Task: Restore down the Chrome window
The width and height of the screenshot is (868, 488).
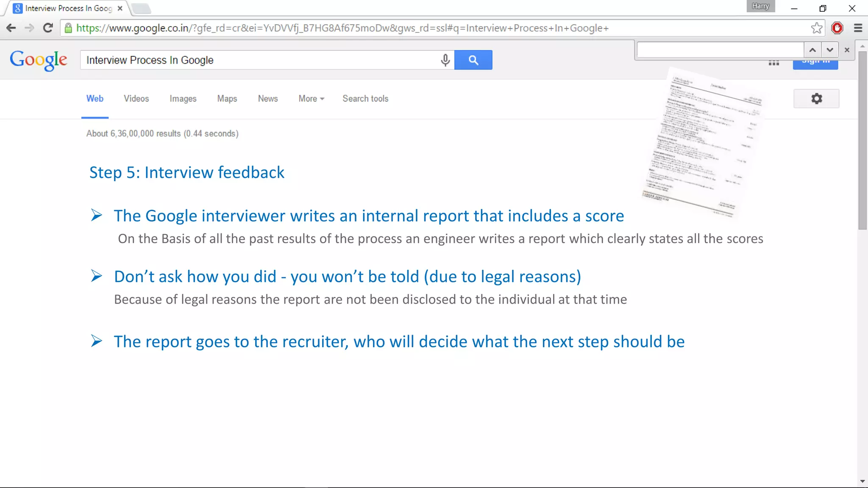Action: (823, 8)
